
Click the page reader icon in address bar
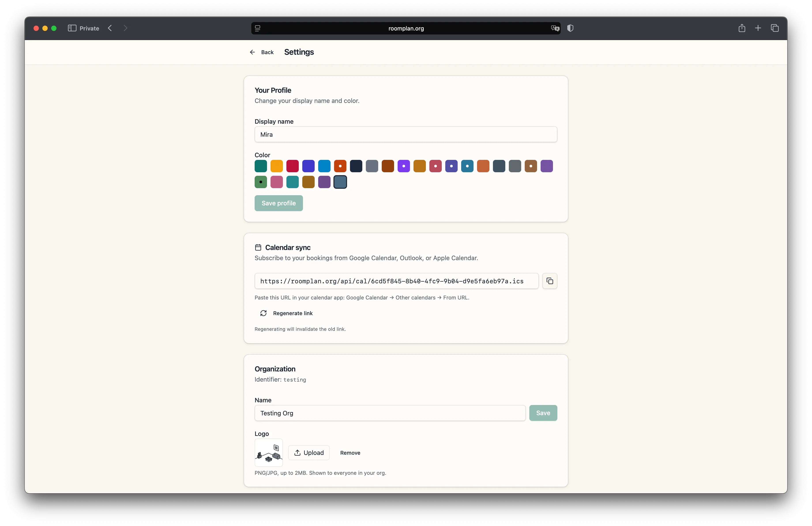click(x=258, y=28)
